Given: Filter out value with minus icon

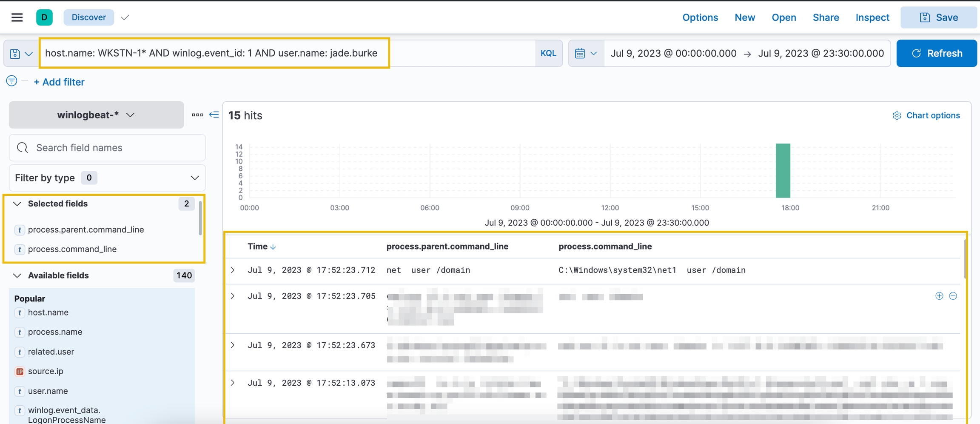Looking at the screenshot, I should pos(953,296).
